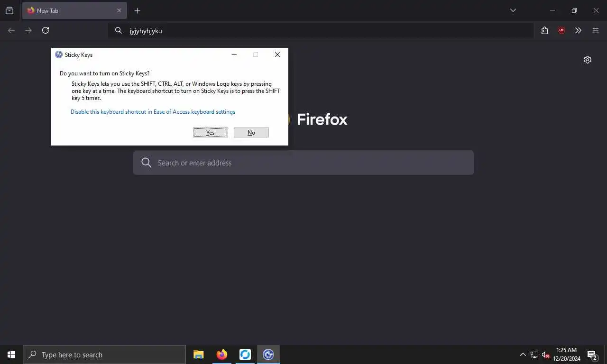Show hidden system tray icons

(x=523, y=355)
